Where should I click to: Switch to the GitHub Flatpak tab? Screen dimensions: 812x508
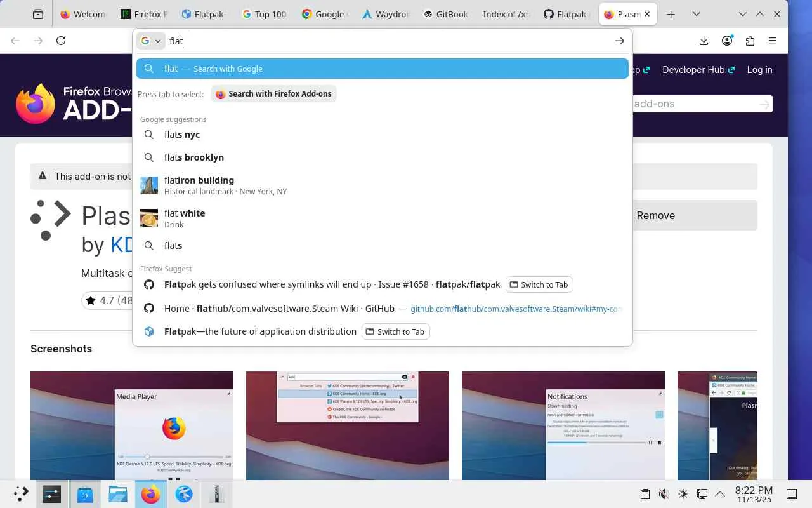tap(566, 14)
